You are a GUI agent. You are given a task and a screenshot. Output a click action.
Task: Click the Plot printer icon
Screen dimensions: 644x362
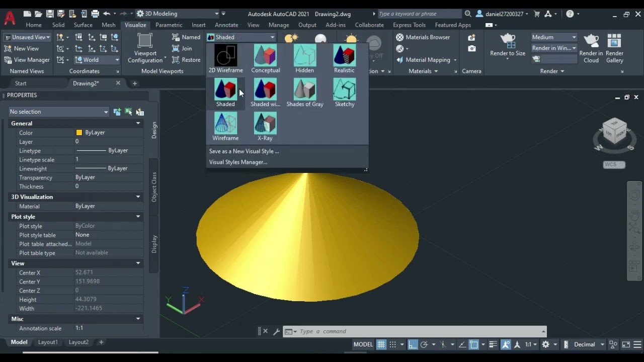coord(95,14)
